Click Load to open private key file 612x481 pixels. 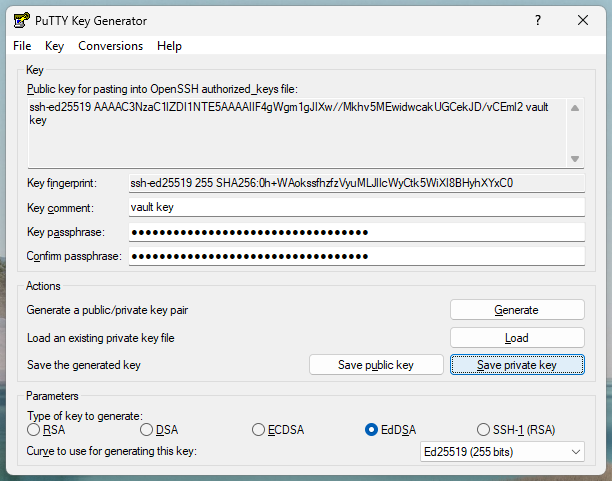[516, 338]
